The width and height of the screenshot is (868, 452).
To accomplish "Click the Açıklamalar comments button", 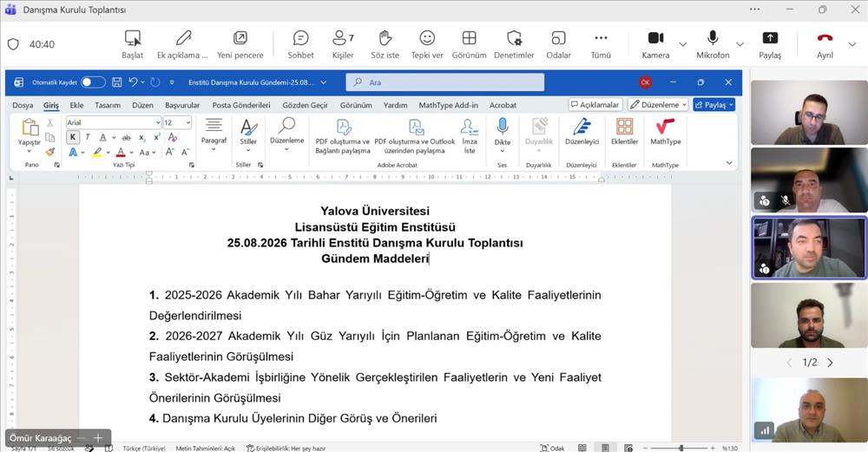I will (595, 105).
